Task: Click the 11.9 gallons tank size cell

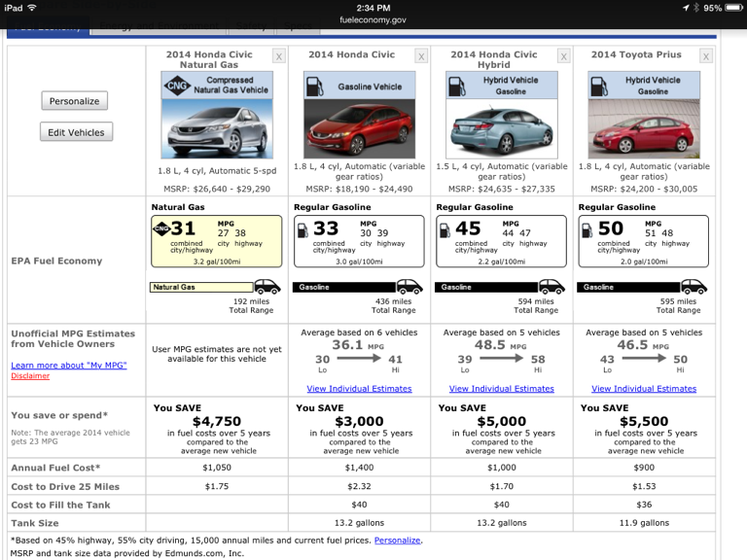Action: tap(644, 523)
